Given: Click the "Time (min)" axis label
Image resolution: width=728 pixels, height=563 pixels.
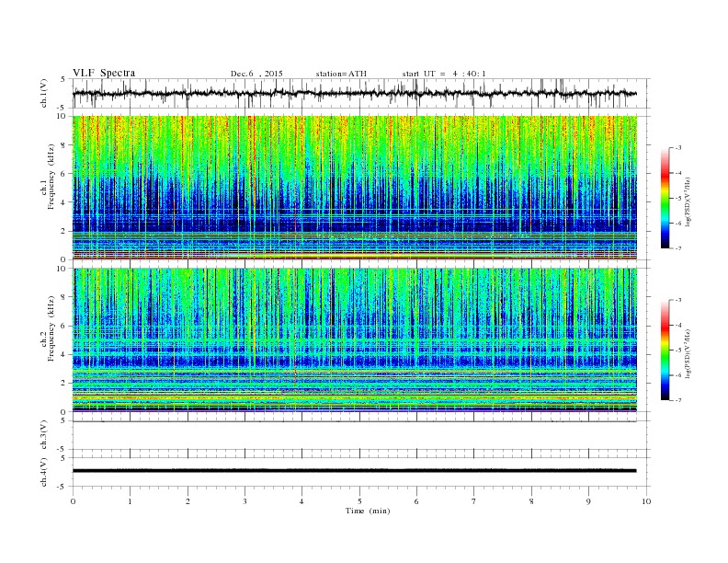Looking at the screenshot, I should pyautogui.click(x=368, y=511).
